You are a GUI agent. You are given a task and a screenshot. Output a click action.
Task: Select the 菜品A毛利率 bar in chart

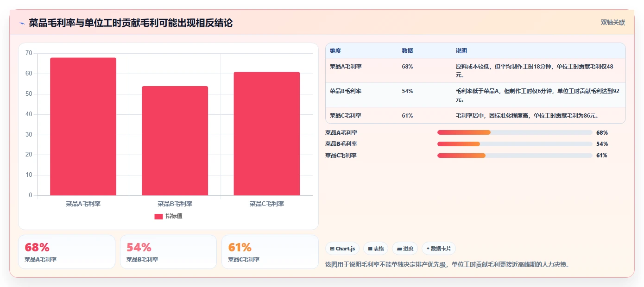click(x=83, y=126)
